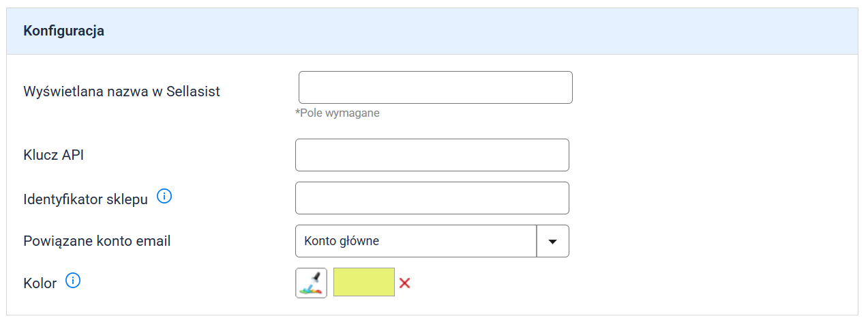Click the yellow color swatch

pos(364,282)
